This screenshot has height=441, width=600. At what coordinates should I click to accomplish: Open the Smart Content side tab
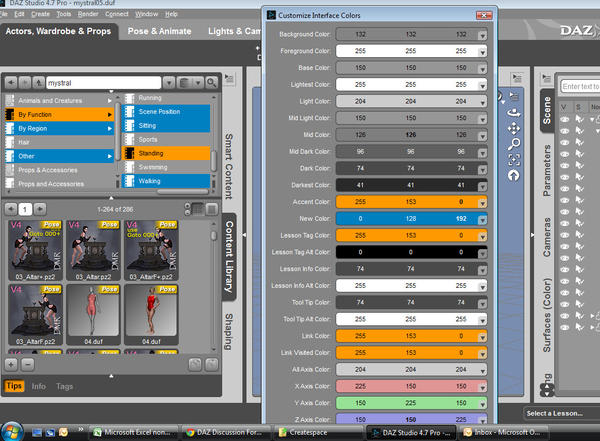pyautogui.click(x=229, y=166)
